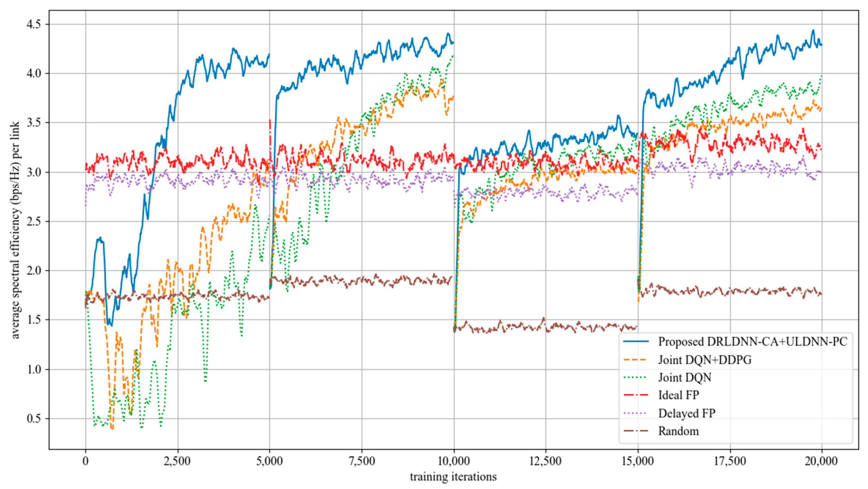Click the 'training iterations' x-axis title

pos(453,477)
